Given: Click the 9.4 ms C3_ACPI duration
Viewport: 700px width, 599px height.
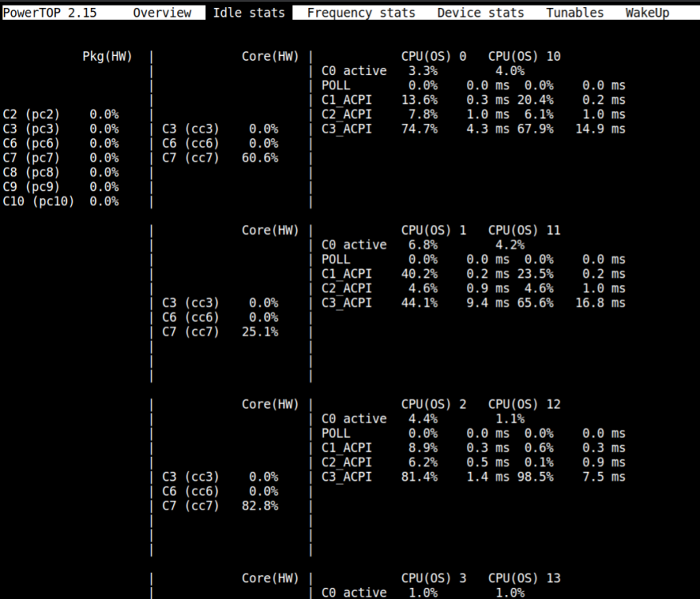Looking at the screenshot, I should (488, 303).
